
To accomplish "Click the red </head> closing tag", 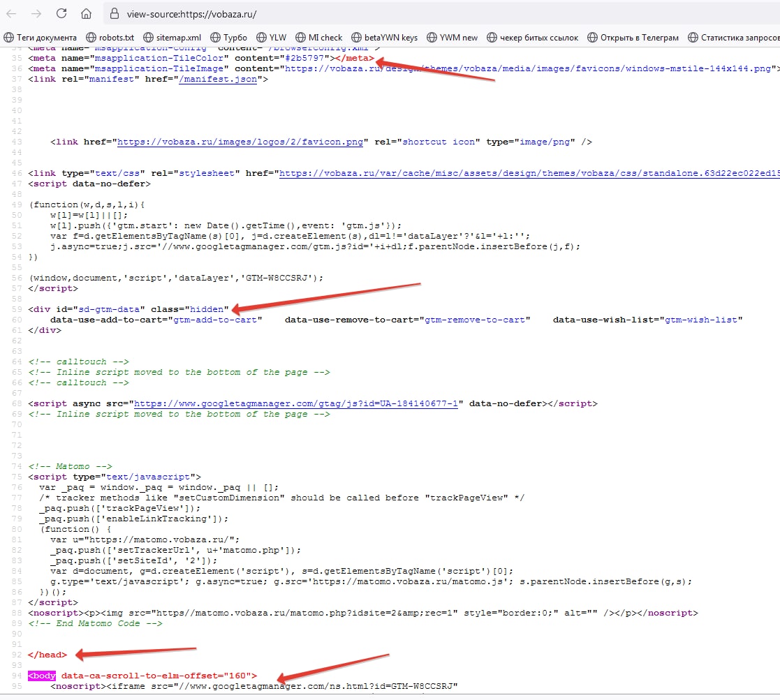I will [47, 655].
